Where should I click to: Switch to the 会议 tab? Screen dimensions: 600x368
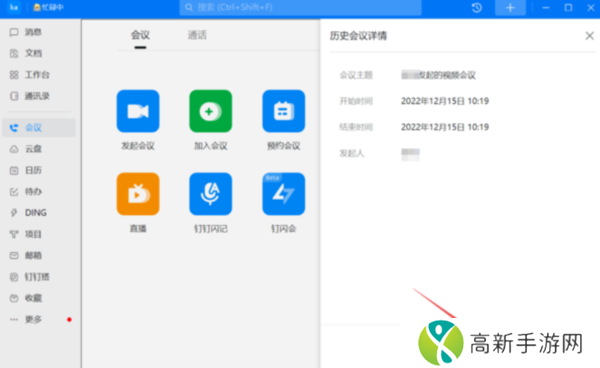140,36
